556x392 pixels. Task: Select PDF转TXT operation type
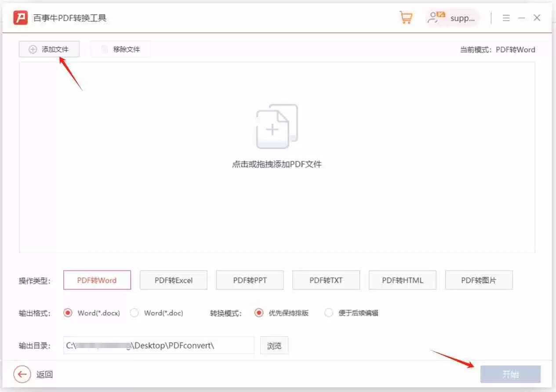coord(326,280)
